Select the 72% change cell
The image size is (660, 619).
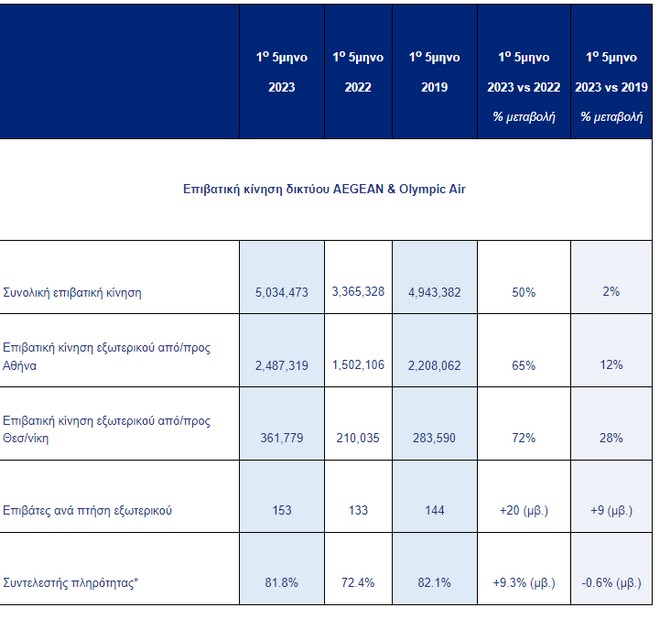point(523,438)
